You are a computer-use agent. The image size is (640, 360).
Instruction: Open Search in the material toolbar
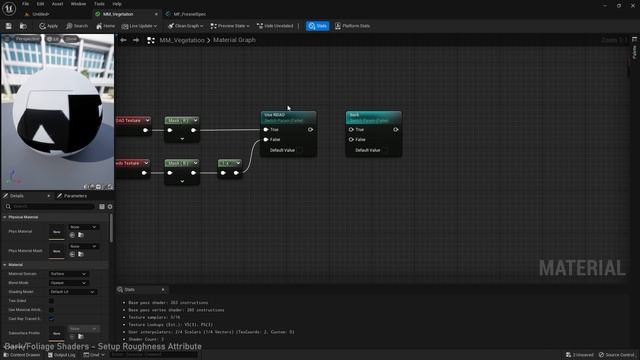coord(77,26)
